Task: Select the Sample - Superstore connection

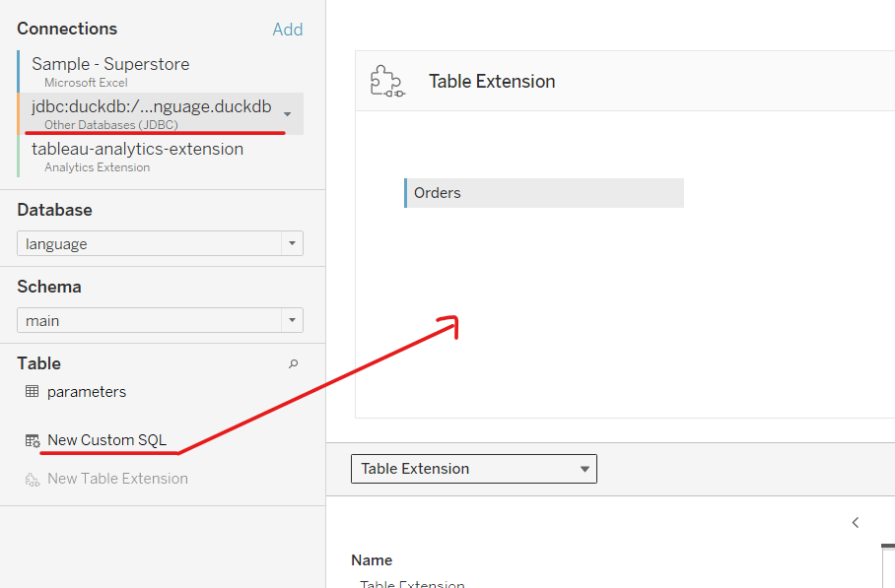Action: tap(110, 64)
